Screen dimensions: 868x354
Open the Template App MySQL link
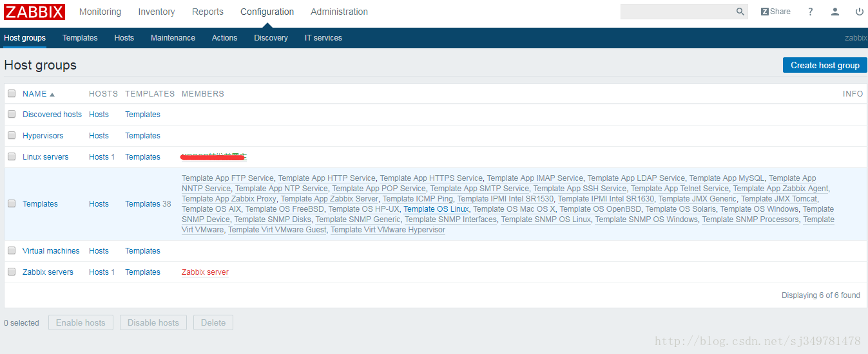point(727,178)
